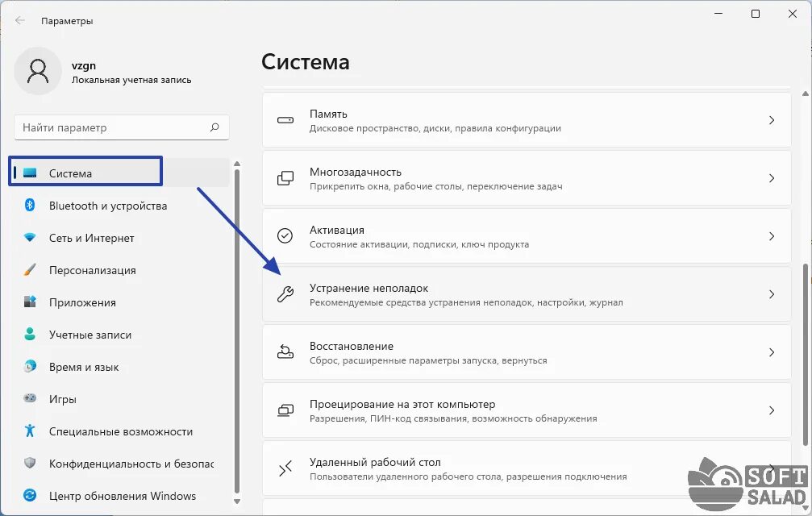Click the vzgn account name

pos(84,66)
